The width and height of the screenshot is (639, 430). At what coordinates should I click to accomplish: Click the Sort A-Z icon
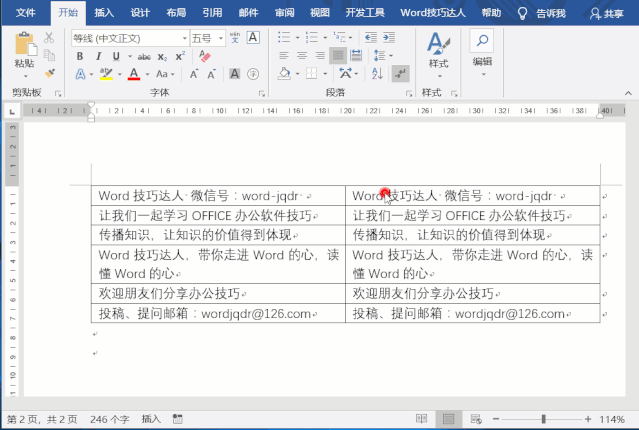click(x=377, y=74)
